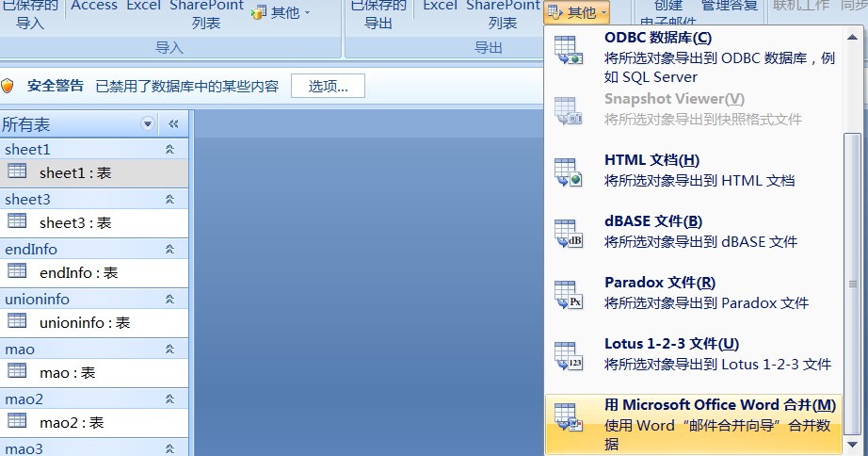Collapse the mao group
Image resolution: width=868 pixels, height=456 pixels.
coord(170,349)
